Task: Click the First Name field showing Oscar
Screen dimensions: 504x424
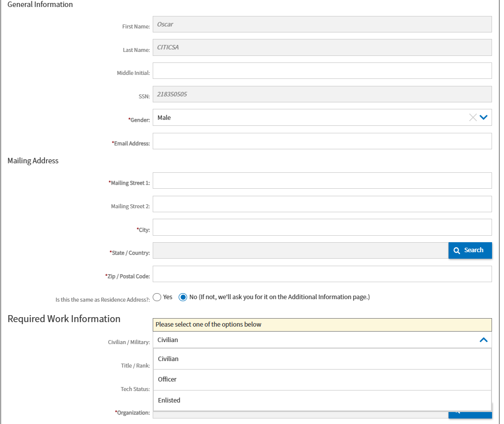Action: pyautogui.click(x=322, y=24)
